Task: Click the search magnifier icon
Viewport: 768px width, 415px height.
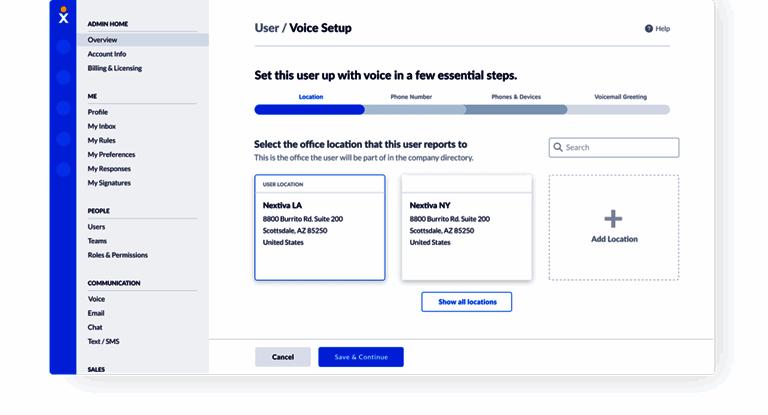Action: coord(558,148)
